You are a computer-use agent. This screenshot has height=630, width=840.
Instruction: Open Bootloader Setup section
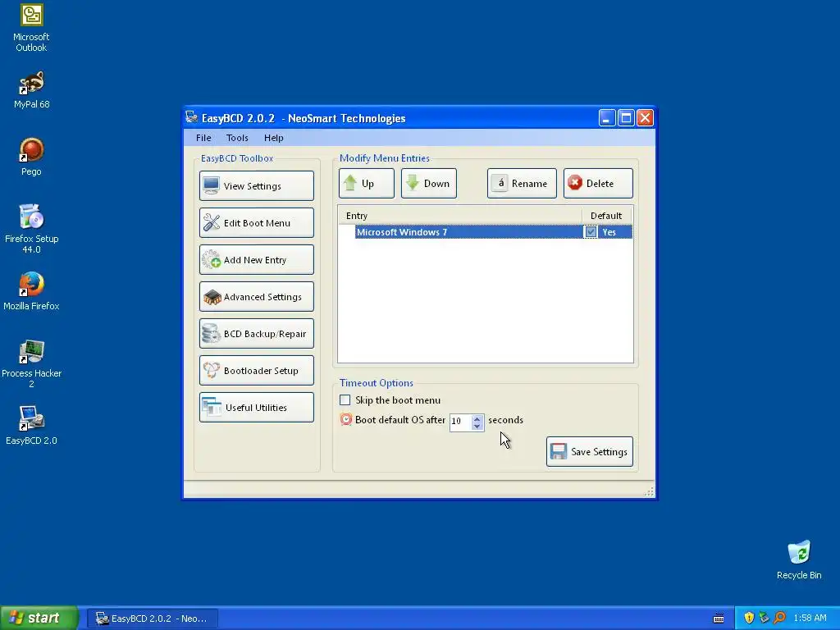pyautogui.click(x=257, y=371)
